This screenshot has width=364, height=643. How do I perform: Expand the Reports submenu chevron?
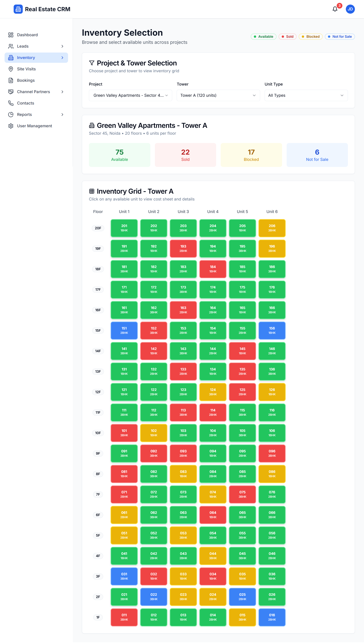[62, 115]
